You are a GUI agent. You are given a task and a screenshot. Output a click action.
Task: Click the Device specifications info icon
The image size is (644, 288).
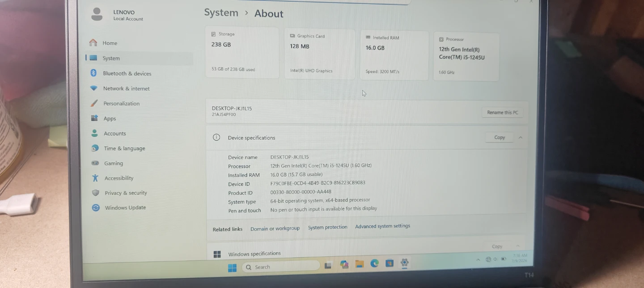[x=216, y=137]
